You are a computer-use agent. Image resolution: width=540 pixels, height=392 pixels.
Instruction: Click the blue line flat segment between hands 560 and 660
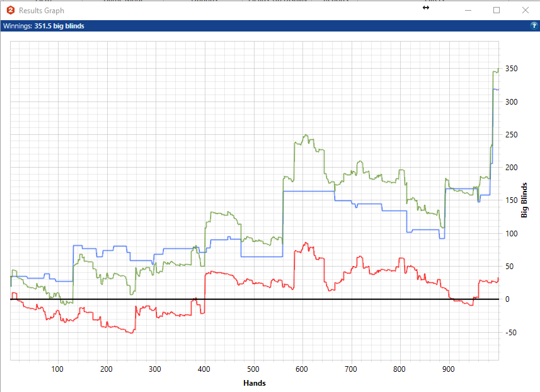click(x=309, y=191)
